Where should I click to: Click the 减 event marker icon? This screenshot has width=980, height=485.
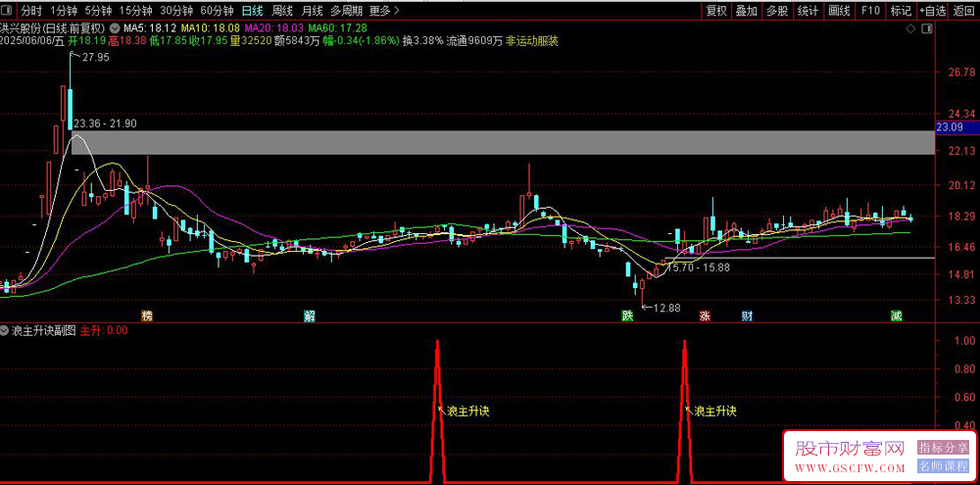click(897, 315)
